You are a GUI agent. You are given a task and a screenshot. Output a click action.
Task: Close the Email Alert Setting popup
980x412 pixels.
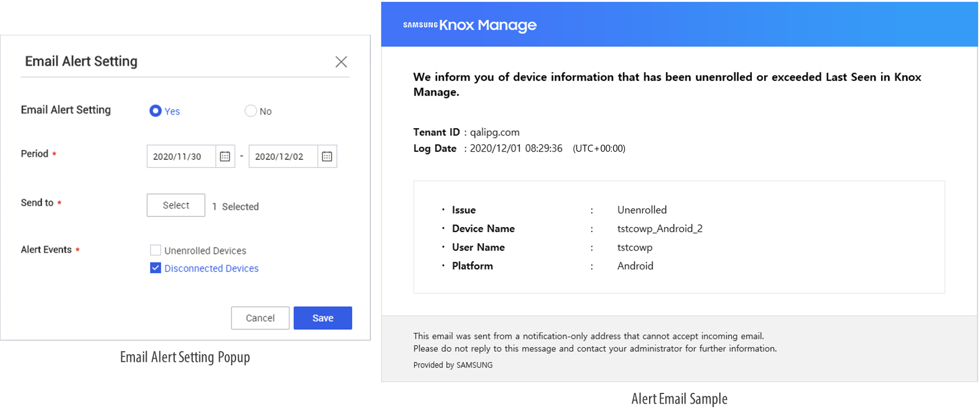341,62
